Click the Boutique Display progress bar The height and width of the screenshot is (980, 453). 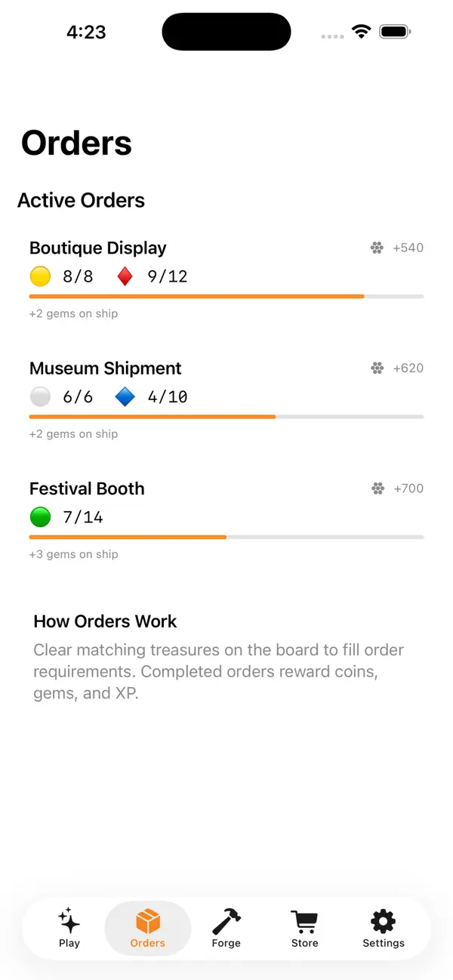point(226,297)
